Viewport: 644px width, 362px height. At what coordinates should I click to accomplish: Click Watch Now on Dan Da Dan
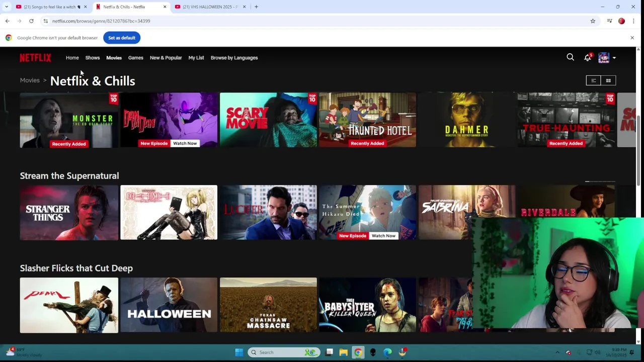185,143
